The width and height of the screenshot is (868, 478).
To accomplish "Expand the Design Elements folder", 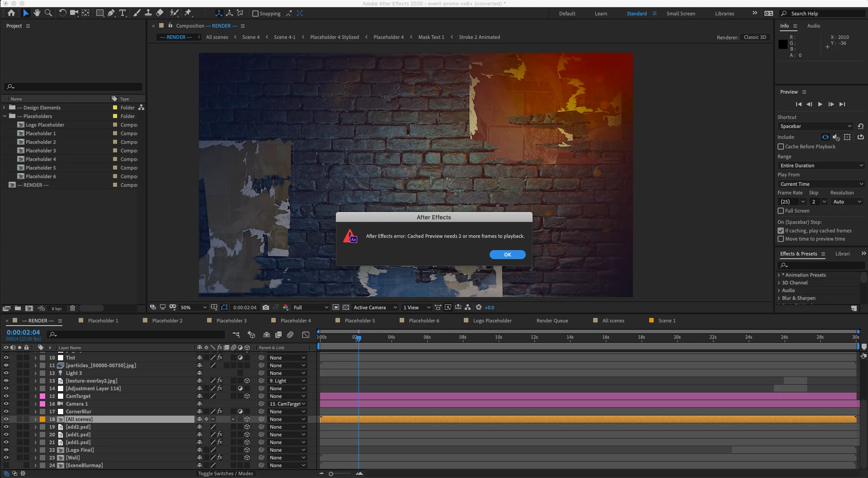I will [x=4, y=108].
